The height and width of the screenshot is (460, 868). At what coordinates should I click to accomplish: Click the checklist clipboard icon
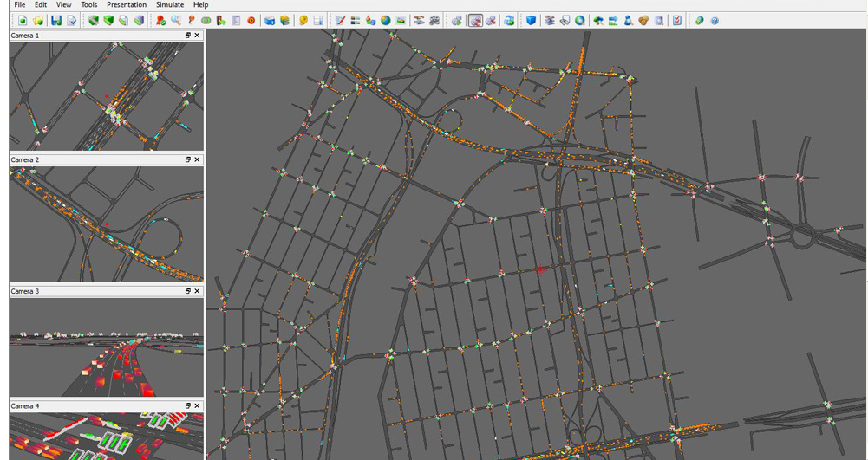click(x=677, y=21)
